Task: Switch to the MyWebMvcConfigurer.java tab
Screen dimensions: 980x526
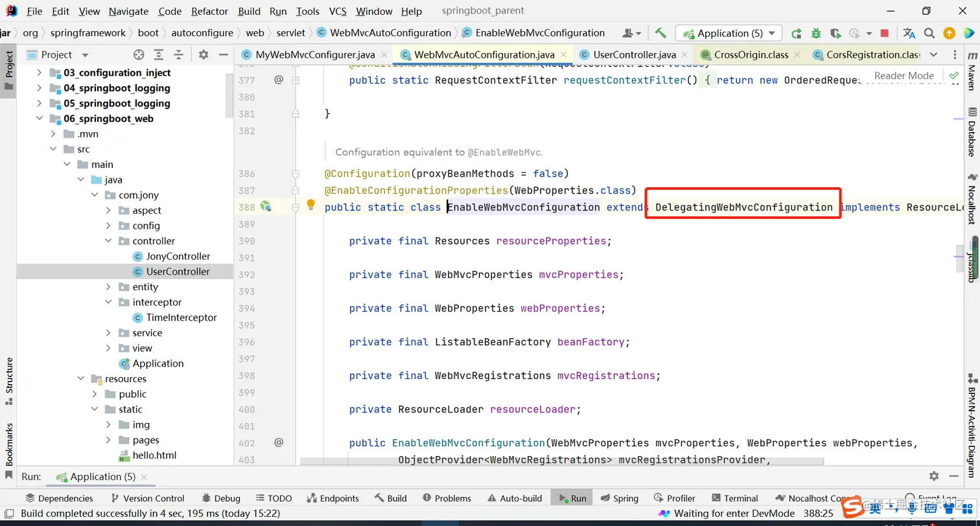Action: click(316, 54)
